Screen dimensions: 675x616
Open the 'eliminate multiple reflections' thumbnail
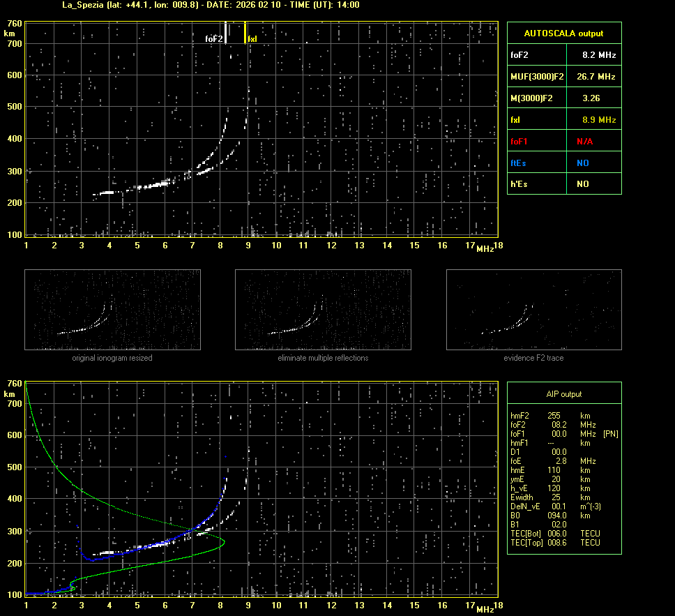coord(323,310)
